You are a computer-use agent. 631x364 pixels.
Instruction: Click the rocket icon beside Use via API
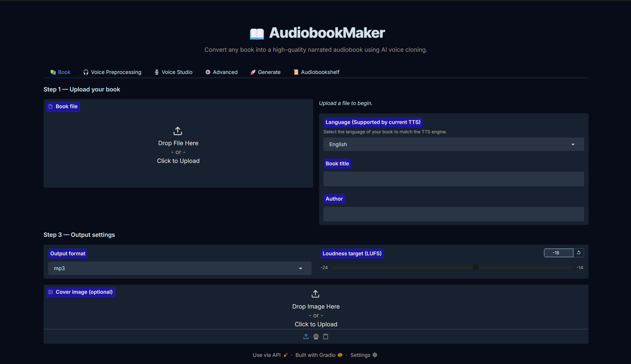click(x=286, y=355)
